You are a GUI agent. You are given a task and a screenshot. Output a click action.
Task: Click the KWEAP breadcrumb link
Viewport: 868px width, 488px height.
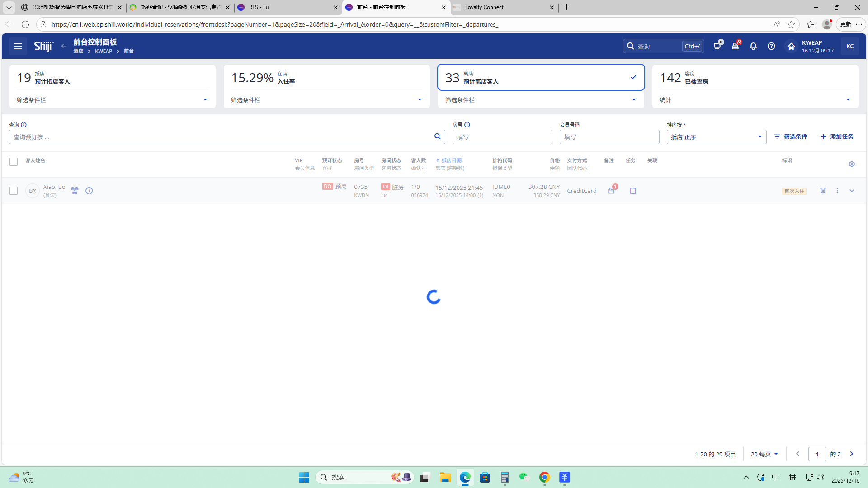tap(104, 51)
